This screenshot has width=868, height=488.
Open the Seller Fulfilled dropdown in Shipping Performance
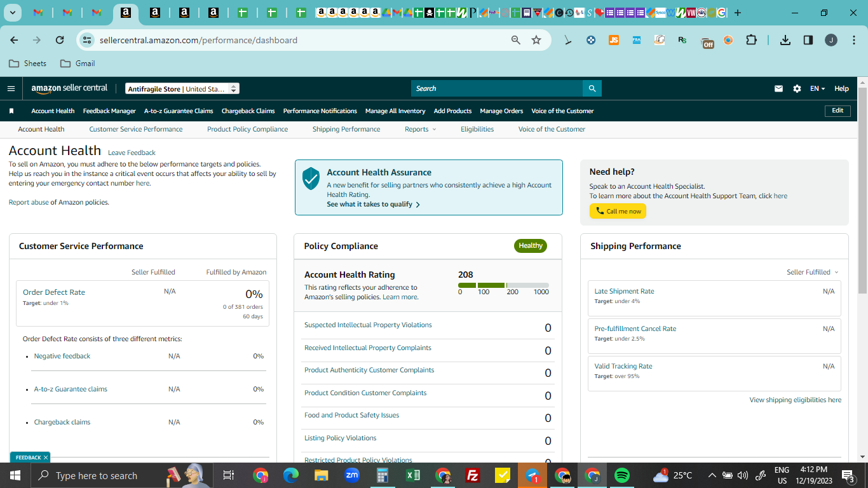pyautogui.click(x=813, y=272)
